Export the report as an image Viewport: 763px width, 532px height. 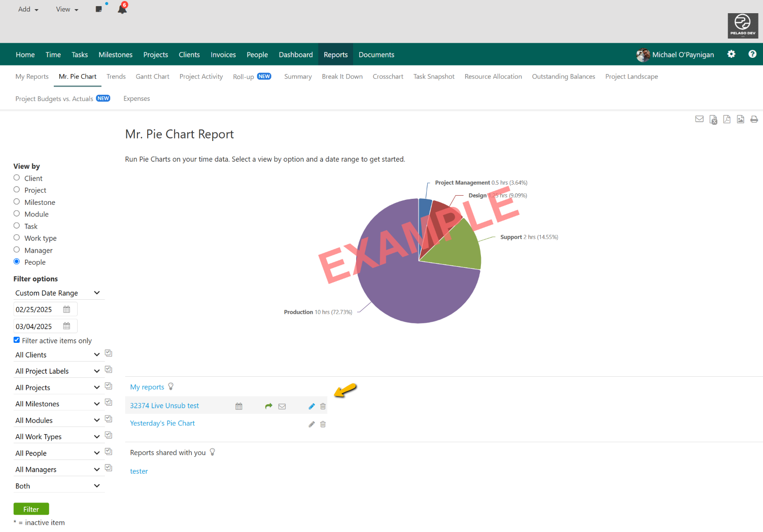741,119
